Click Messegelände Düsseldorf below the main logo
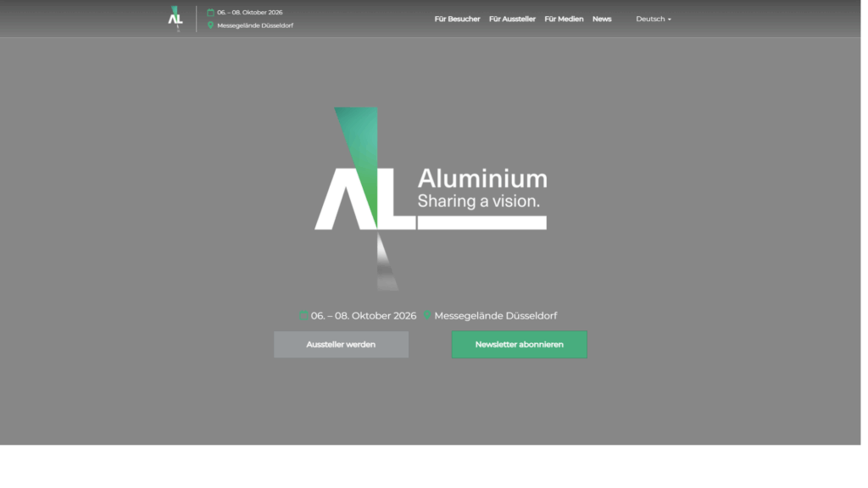868x488 pixels. (x=495, y=316)
